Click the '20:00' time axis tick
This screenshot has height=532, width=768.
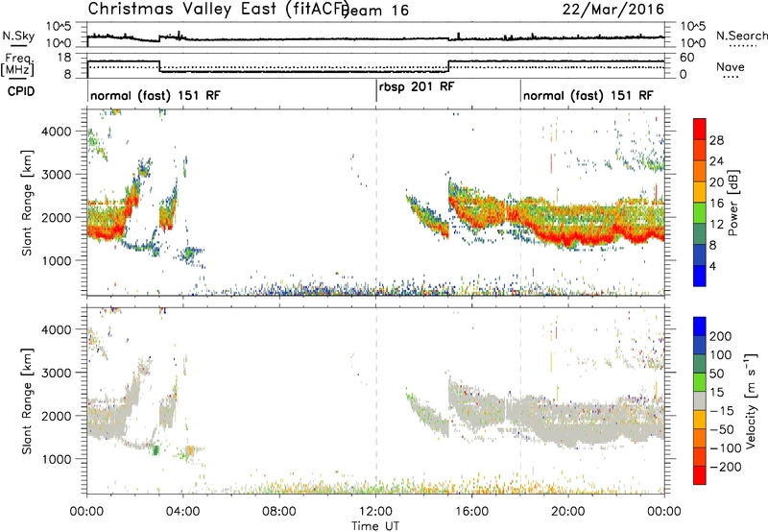coord(568,512)
